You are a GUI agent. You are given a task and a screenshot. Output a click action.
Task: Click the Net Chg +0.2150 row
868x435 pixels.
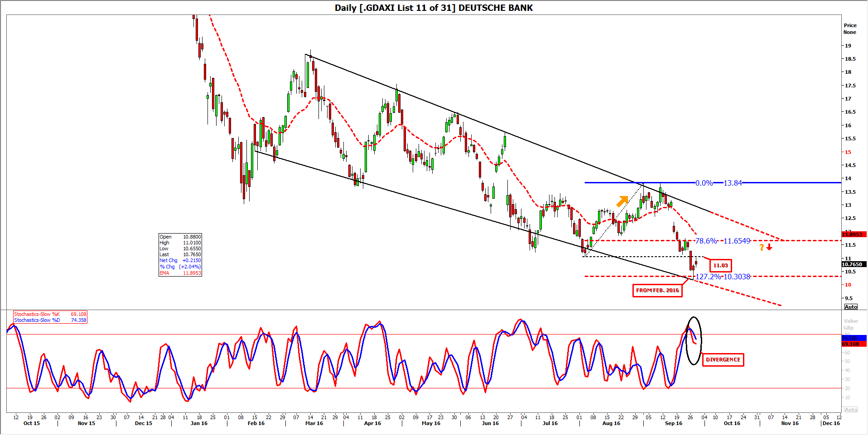tap(180, 260)
